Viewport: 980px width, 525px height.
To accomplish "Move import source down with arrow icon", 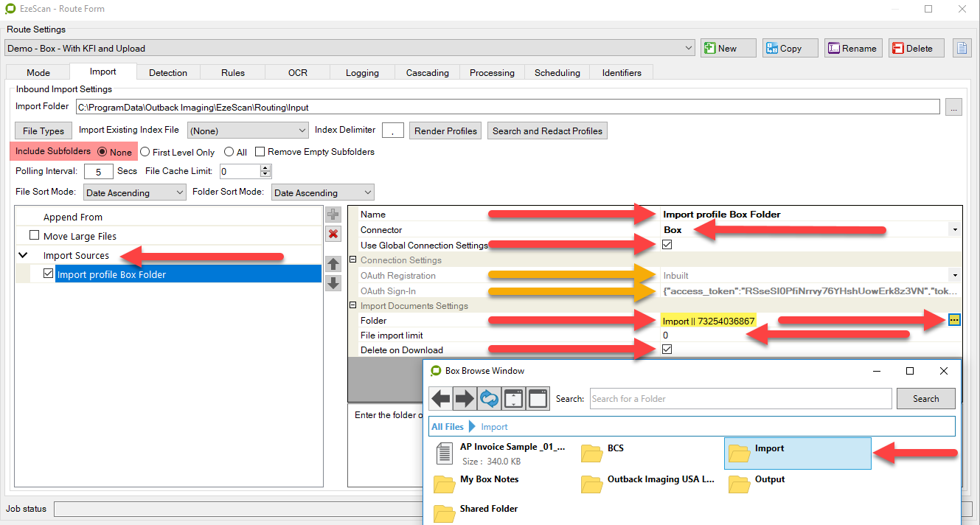I will tap(333, 282).
